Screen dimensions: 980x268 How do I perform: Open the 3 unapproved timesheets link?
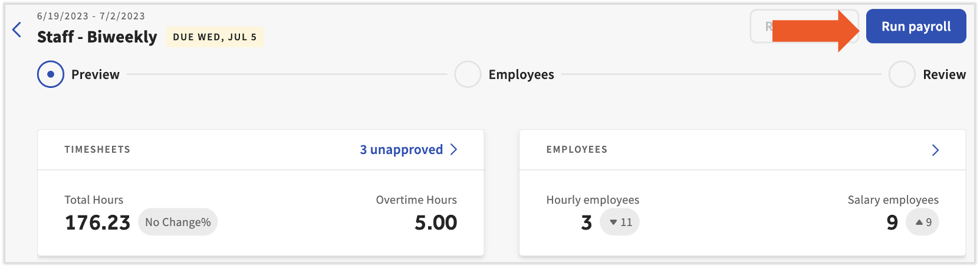coord(401,150)
